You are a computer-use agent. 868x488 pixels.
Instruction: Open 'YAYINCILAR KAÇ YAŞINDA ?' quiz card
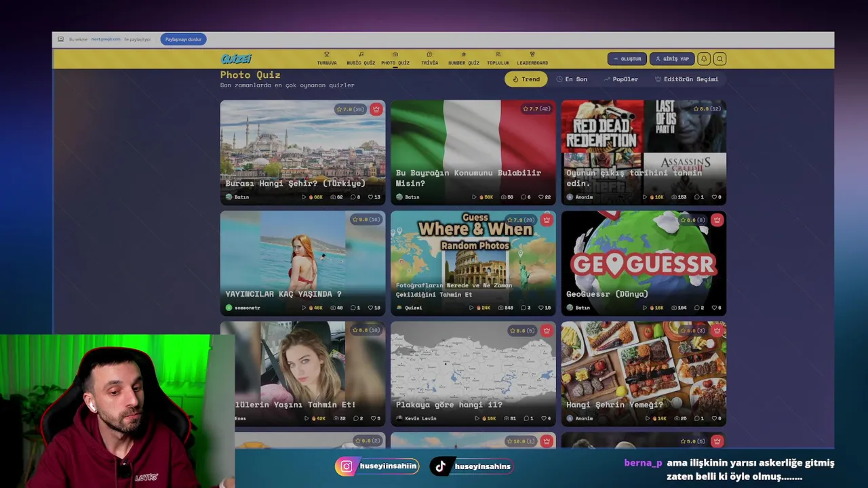click(x=302, y=263)
